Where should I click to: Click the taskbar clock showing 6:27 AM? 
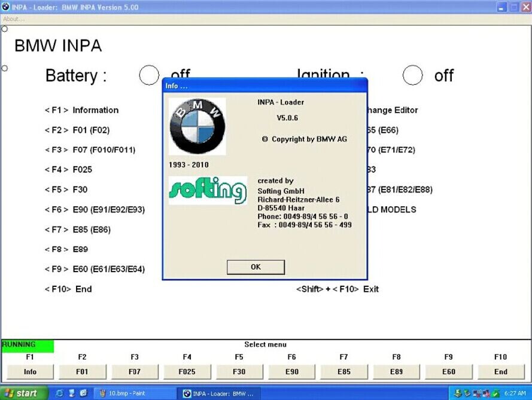[x=515, y=393]
